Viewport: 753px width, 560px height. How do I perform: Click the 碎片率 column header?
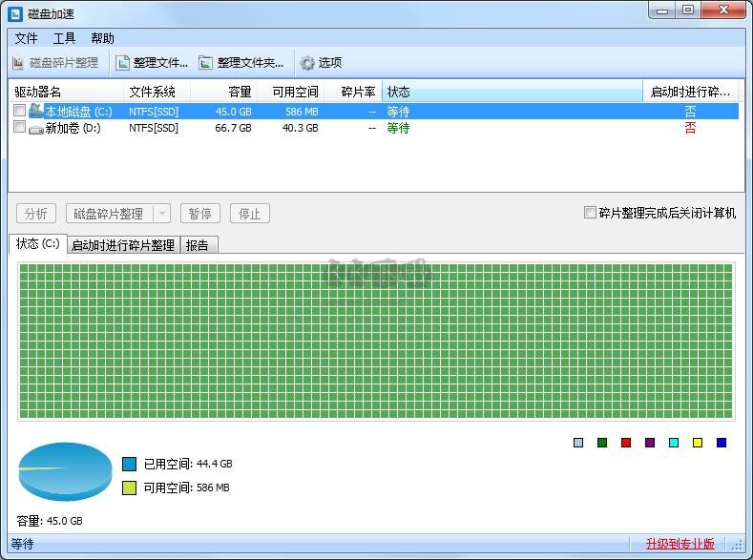click(353, 92)
